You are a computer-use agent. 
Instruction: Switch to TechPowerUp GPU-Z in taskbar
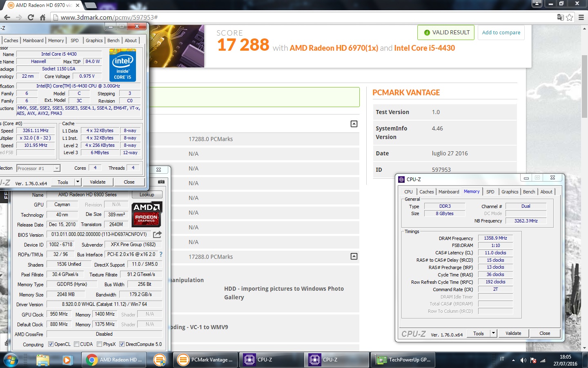[x=403, y=360]
